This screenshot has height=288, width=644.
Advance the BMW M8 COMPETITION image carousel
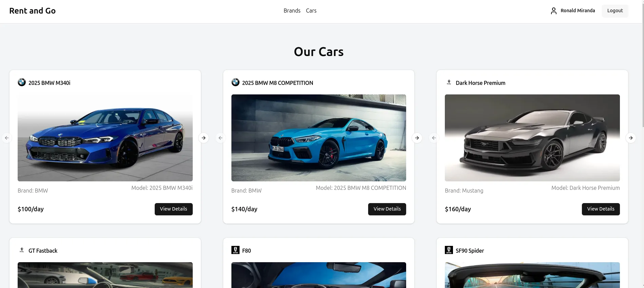tap(417, 138)
